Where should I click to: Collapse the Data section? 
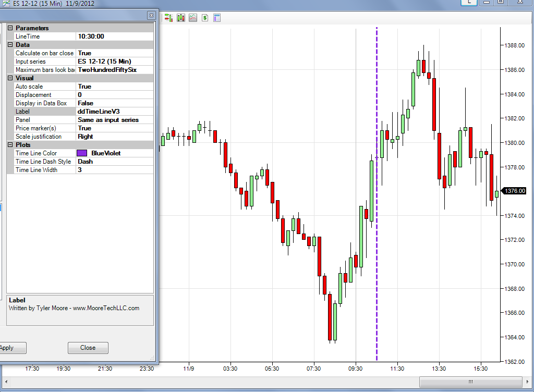pos(10,45)
